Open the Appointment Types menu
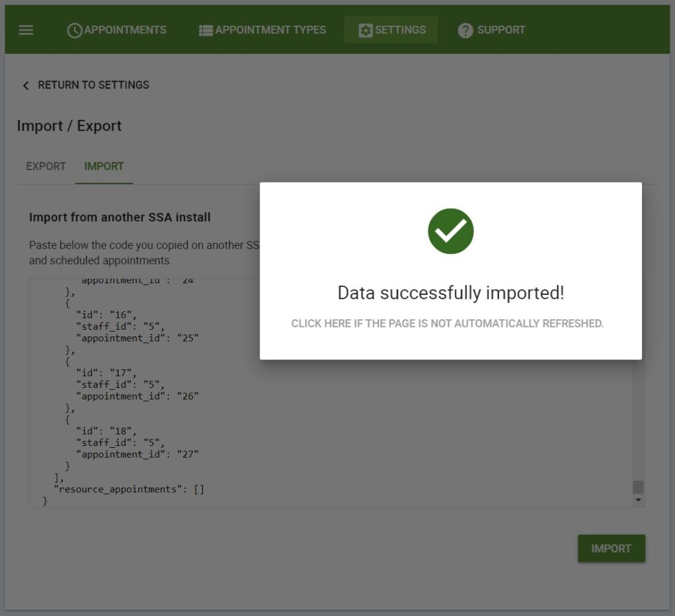 [262, 30]
